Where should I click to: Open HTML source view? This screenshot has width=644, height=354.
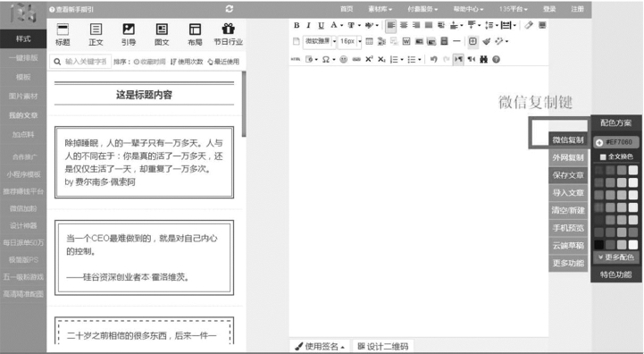296,59
